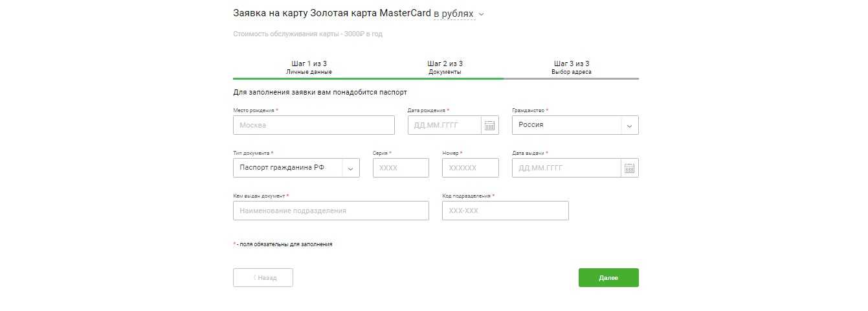Focus the place of birth field
Image resolution: width=868 pixels, height=311 pixels.
(x=313, y=126)
